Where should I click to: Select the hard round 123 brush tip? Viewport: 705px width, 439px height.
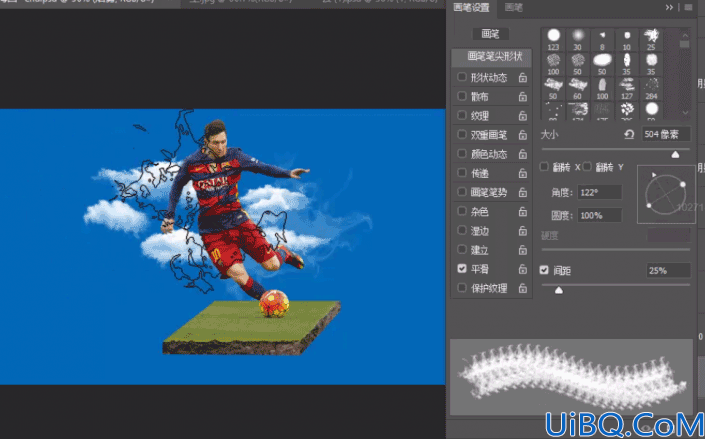(553, 39)
